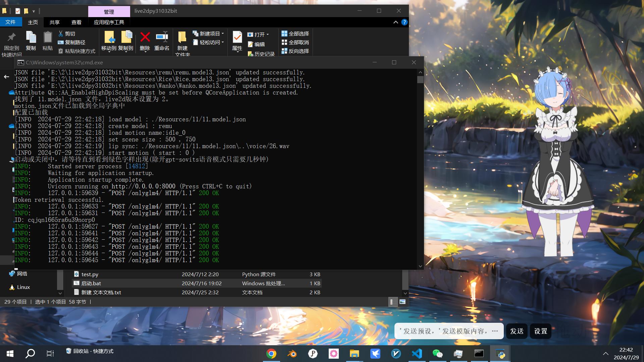Switch to the Share (共享) tab

click(x=55, y=22)
